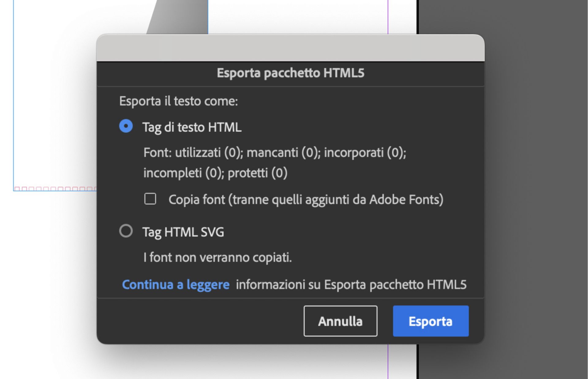Select the 'Tag HTML SVG' radio button

coord(126,232)
